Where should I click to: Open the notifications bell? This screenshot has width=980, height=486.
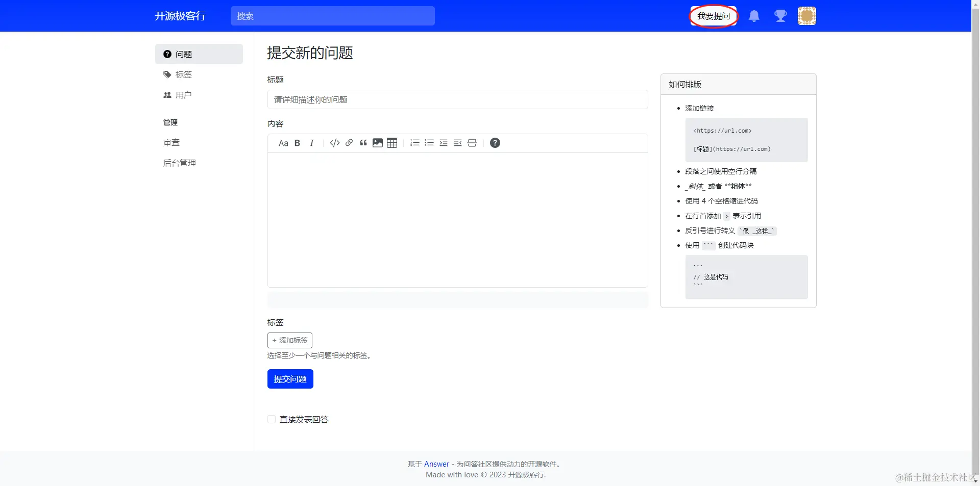coord(754,16)
